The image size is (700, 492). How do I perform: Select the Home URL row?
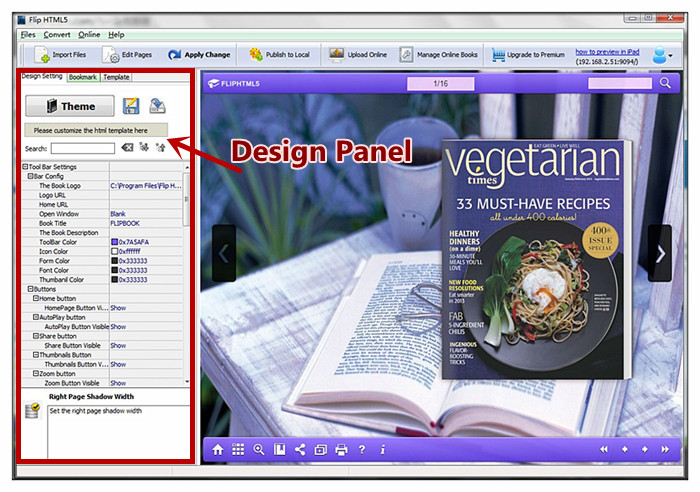click(102, 204)
